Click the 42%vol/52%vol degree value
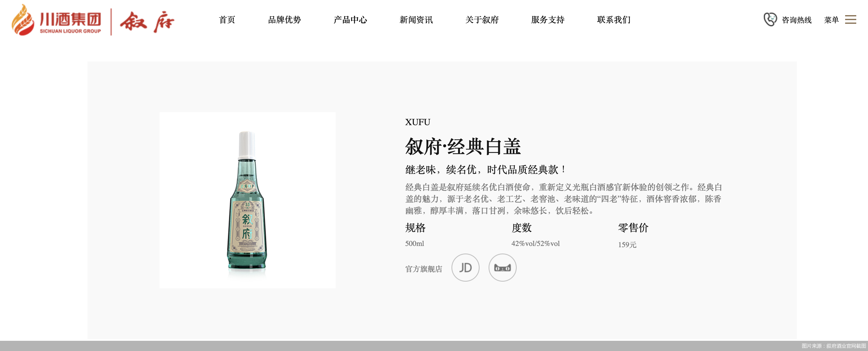 point(535,243)
